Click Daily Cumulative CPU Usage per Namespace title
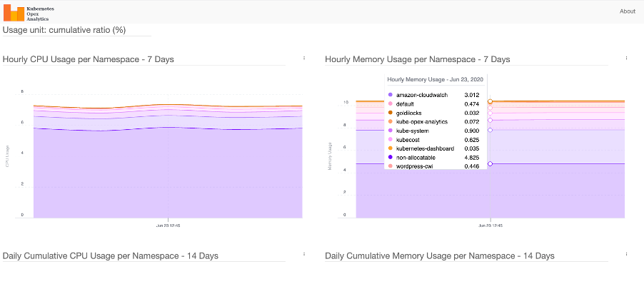Viewport: 644px width, 284px height. click(111, 255)
